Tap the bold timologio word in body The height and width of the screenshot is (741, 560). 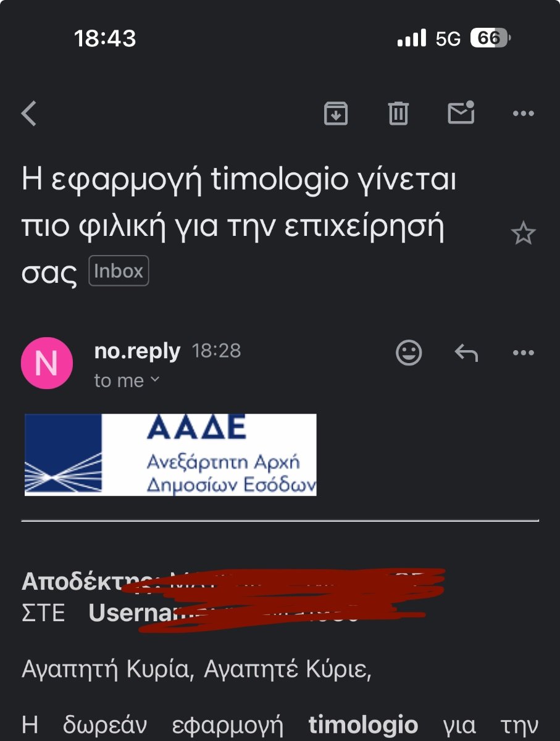363,725
